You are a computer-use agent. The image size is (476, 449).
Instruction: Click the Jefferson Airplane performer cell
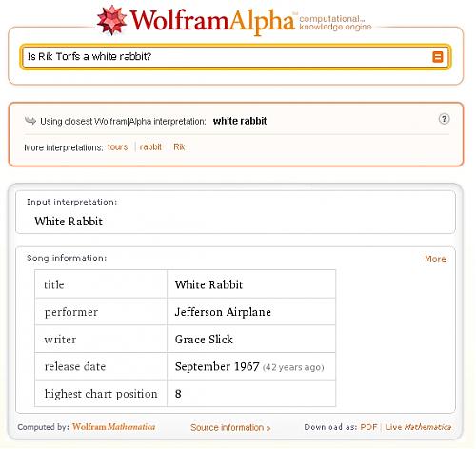(x=251, y=312)
